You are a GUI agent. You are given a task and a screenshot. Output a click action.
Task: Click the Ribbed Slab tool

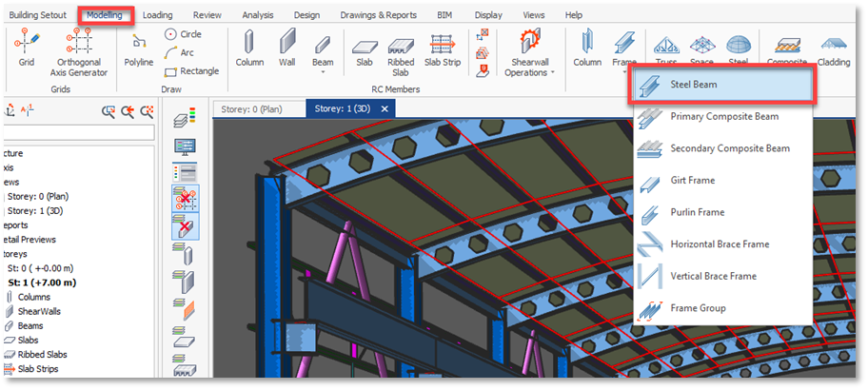pyautogui.click(x=401, y=48)
